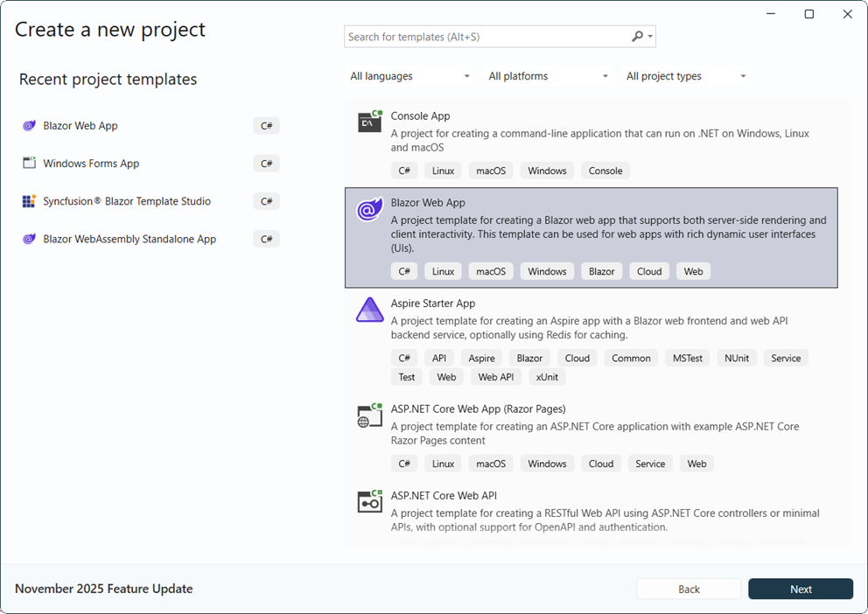The height and width of the screenshot is (614, 868).
Task: Open the search options arrow next to magnifier
Action: tap(650, 36)
